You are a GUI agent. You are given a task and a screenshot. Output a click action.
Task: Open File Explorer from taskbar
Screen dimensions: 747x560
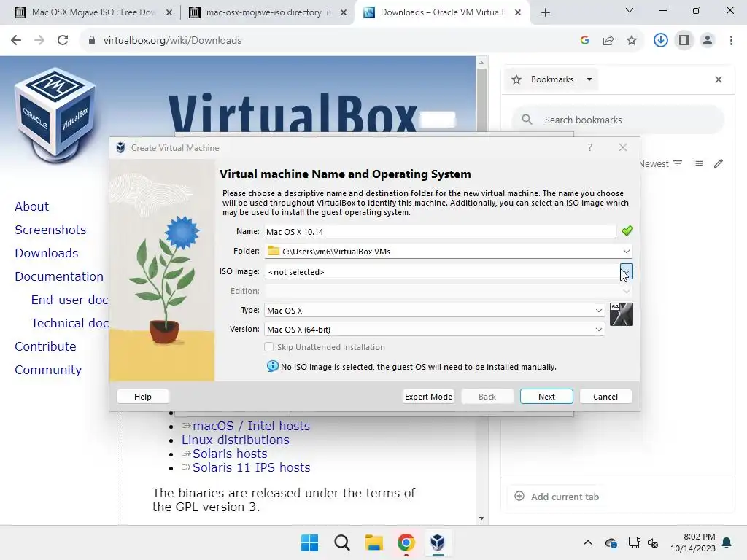(374, 542)
